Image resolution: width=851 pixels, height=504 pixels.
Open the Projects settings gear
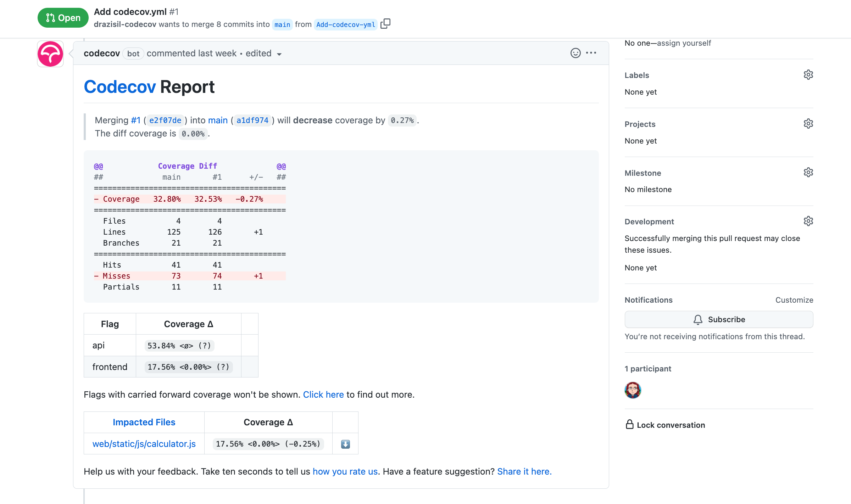808,123
